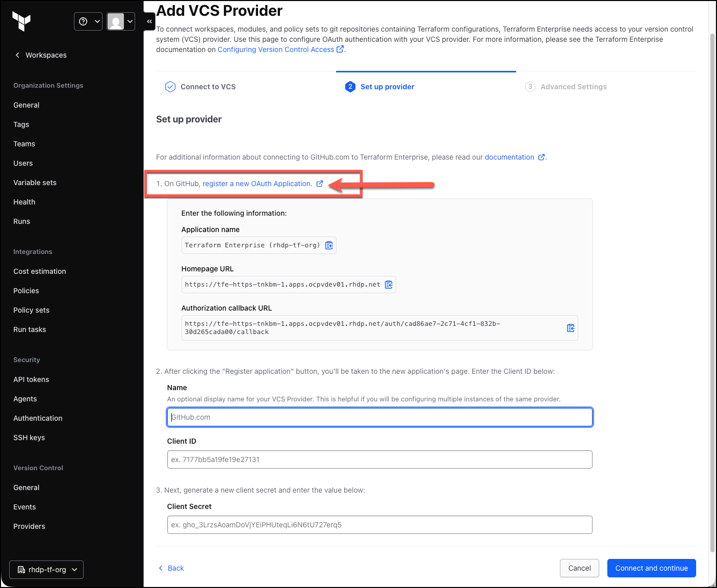This screenshot has width=717, height=588.
Task: Copy the Authorization callback URL
Action: coord(571,328)
